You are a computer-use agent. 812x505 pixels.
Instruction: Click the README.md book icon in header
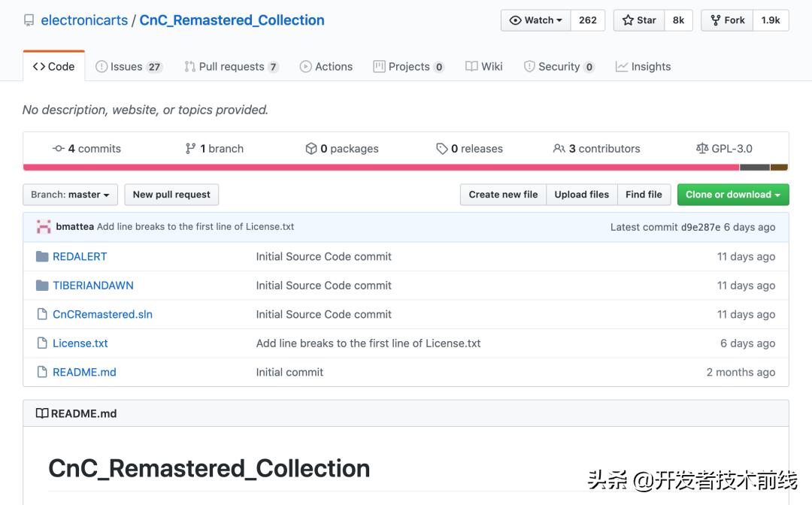pos(42,413)
